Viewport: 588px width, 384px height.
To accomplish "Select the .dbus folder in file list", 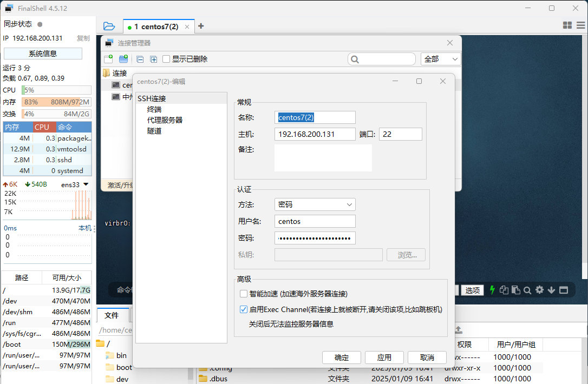I will tap(213, 379).
